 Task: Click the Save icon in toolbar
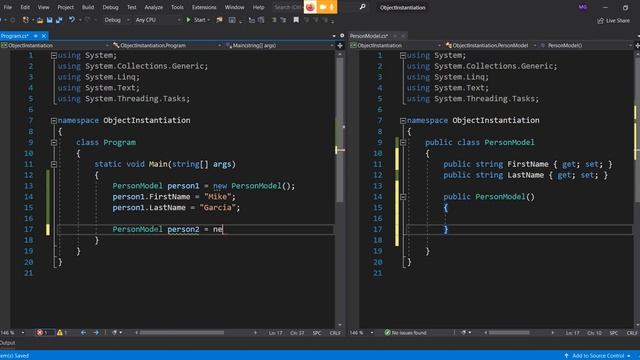pos(49,20)
